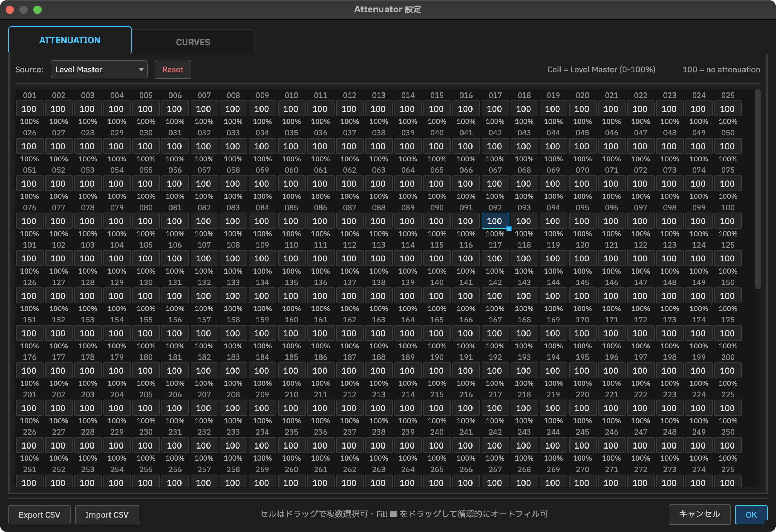Select the value cell for channel 076
This screenshot has width=776, height=532.
[x=29, y=221]
